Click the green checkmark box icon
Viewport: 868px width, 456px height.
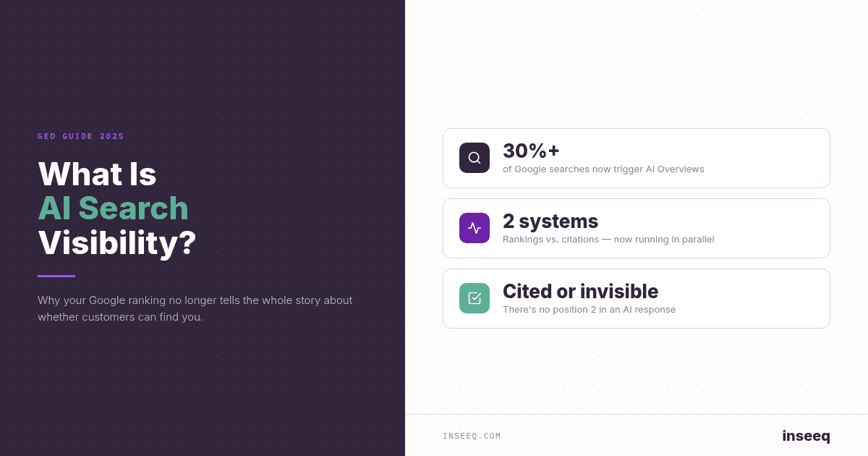[475, 298]
